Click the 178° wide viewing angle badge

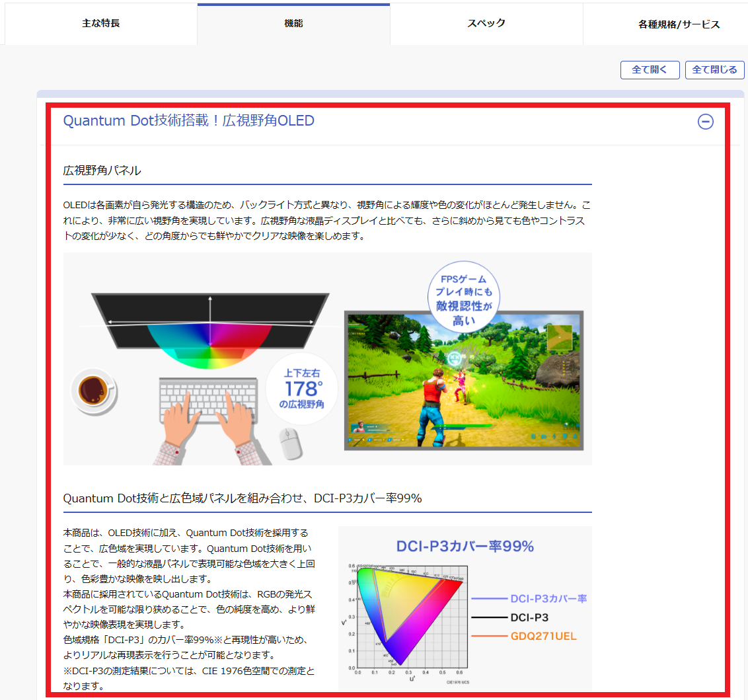coord(301,388)
